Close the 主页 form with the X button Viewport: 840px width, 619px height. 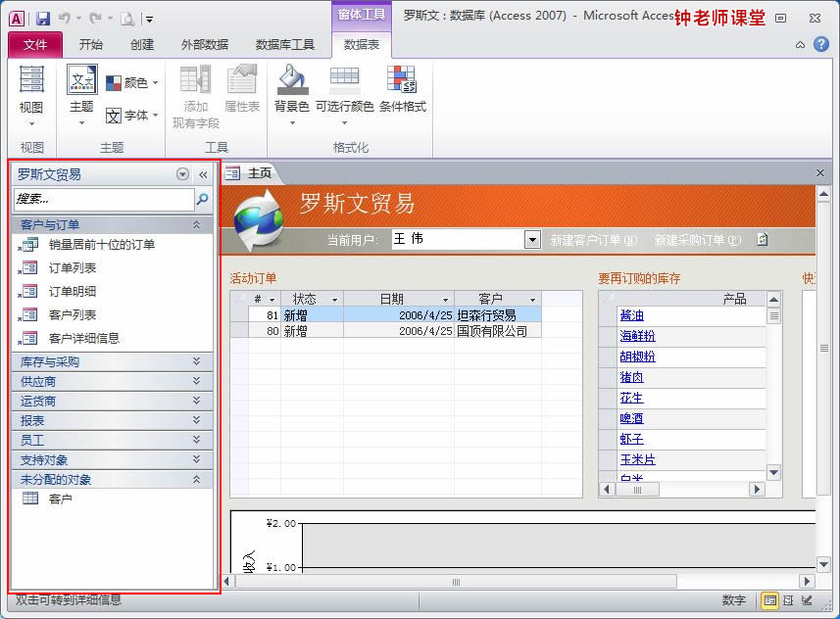[820, 173]
